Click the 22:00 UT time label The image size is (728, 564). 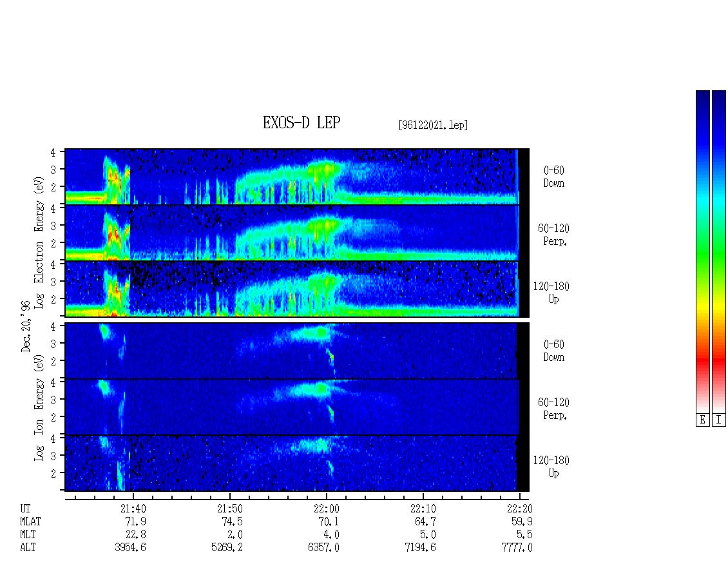point(327,509)
